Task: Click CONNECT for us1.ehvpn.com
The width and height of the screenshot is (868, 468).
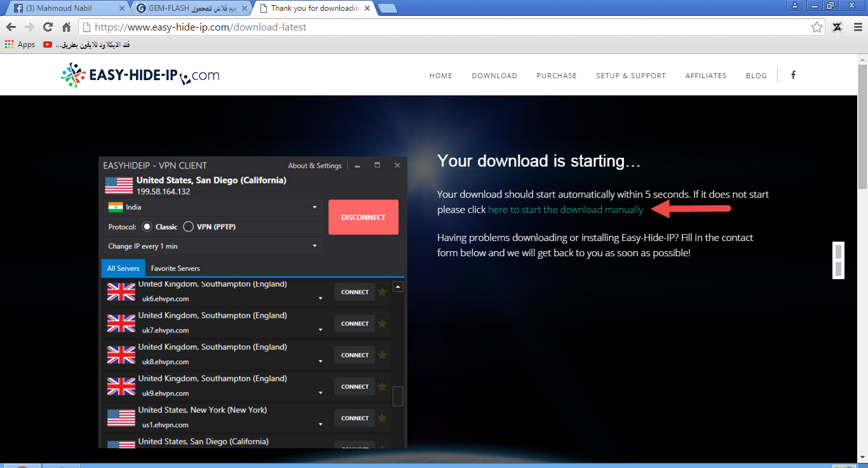Action: point(355,418)
